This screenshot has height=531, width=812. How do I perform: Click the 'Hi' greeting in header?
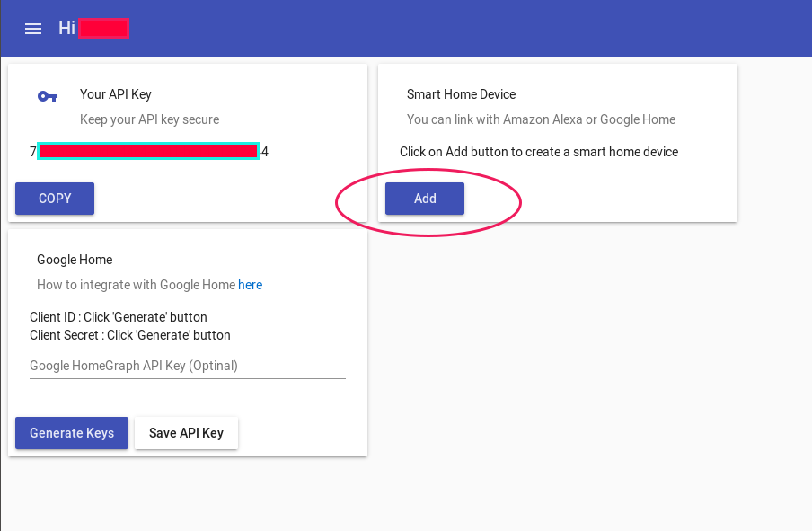[x=66, y=28]
